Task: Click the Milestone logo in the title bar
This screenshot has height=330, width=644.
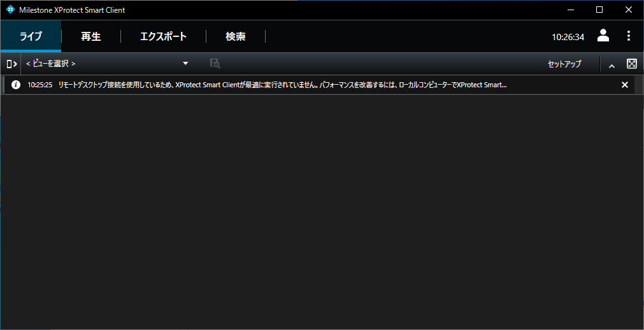Action: 10,10
